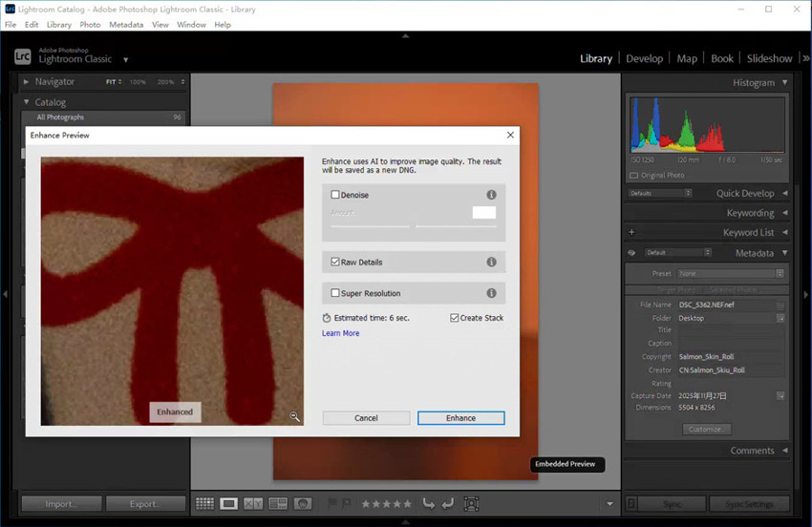The width and height of the screenshot is (812, 527).
Task: Close the Enhance Preview dialog
Action: (x=510, y=136)
